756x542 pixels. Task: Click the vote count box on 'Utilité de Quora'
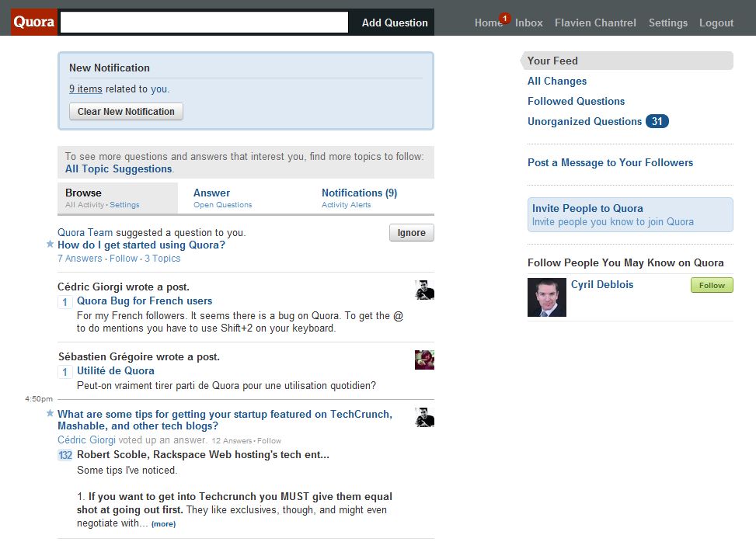tap(65, 372)
